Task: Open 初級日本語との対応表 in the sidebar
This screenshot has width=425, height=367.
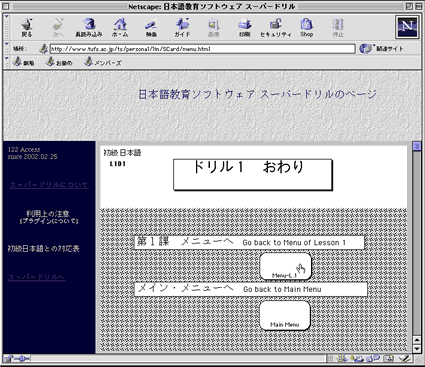Action: coord(44,249)
